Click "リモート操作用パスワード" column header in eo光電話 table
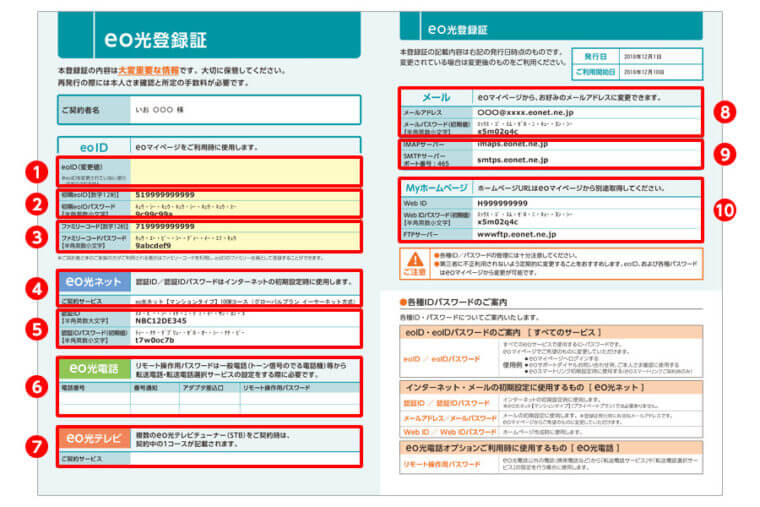The width and height of the screenshot is (760, 507). click(276, 388)
